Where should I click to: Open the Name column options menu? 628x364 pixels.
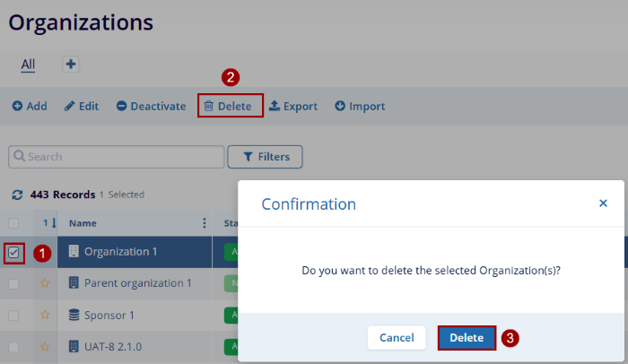click(x=205, y=223)
